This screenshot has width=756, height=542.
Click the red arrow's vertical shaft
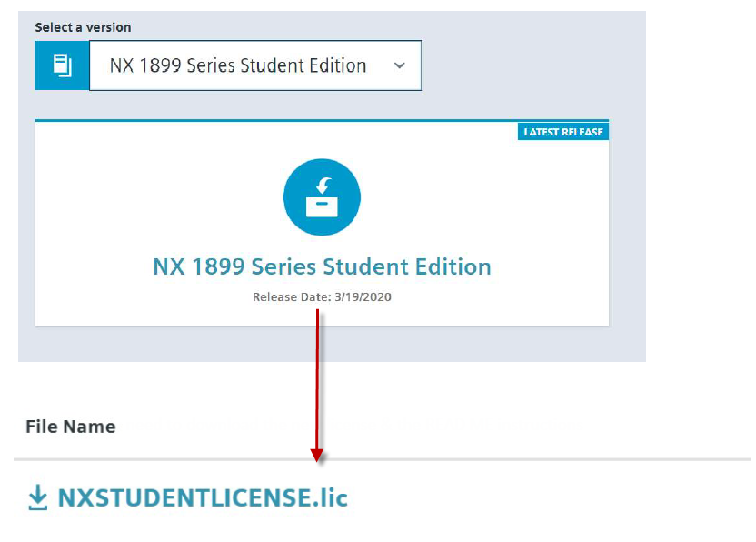coord(317,382)
